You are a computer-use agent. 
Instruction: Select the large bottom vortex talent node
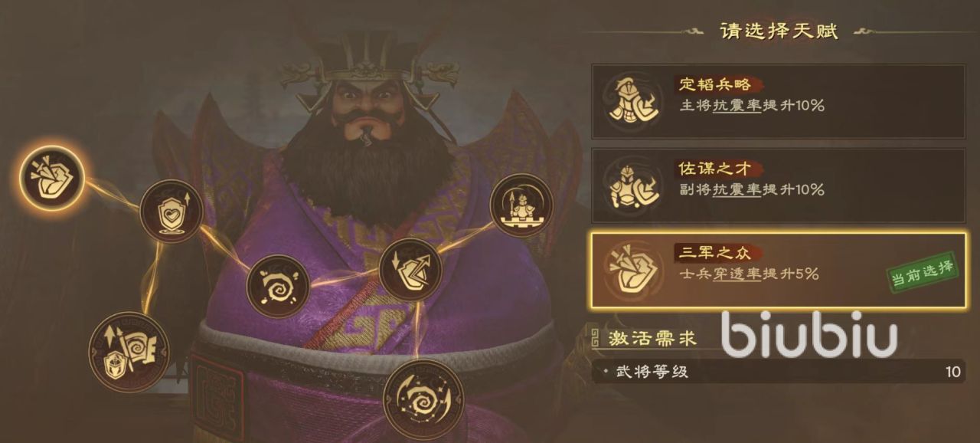(423, 399)
